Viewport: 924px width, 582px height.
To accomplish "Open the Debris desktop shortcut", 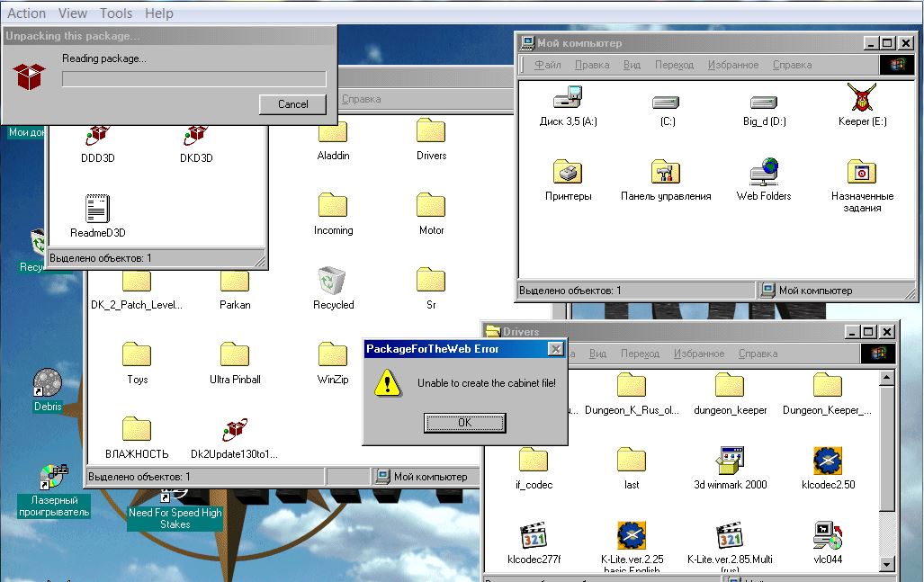I will coord(47,384).
